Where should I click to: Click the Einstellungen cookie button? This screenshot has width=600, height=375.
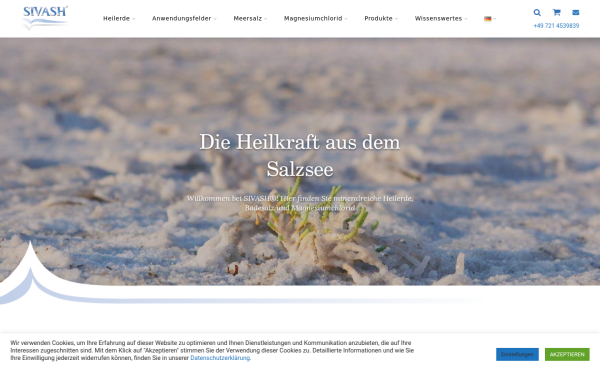(x=517, y=354)
